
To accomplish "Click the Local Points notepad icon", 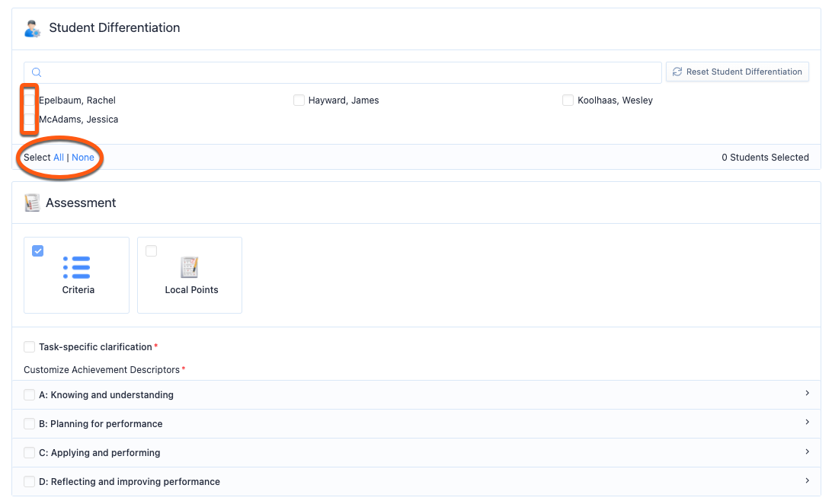I will point(189,267).
